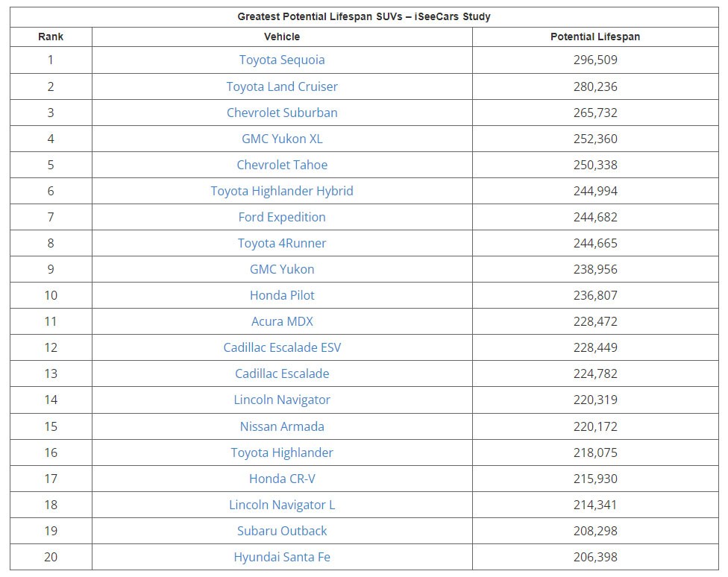This screenshot has height=577, width=728.
Task: Select the Lincoln Navigator L link
Action: 282,505
